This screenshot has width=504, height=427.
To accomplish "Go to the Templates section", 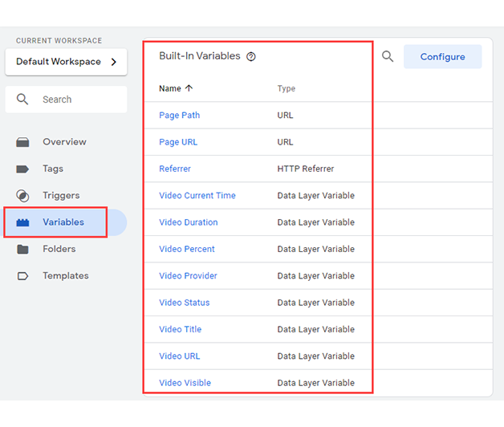I will [x=66, y=276].
